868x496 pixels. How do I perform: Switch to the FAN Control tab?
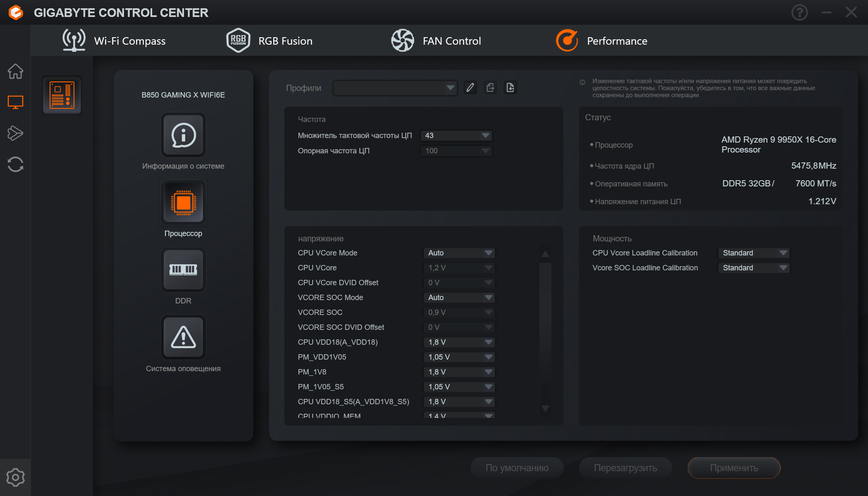click(x=436, y=41)
